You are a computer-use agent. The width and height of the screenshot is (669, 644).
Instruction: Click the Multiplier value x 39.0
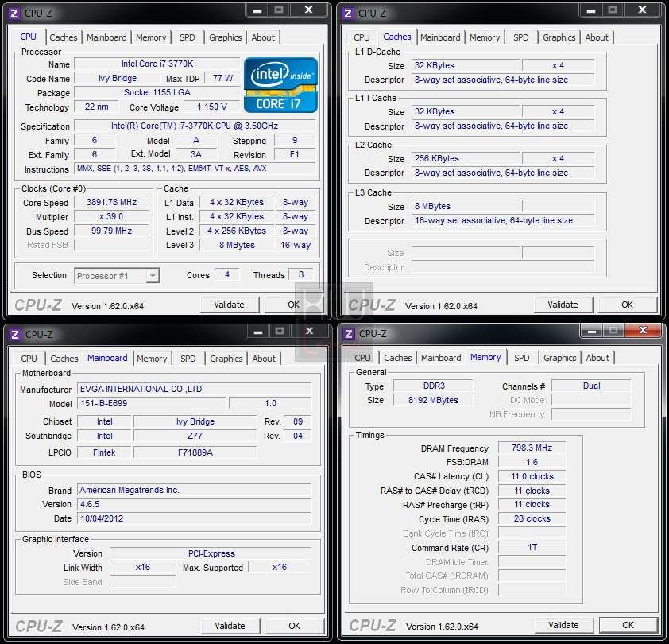[x=111, y=217]
